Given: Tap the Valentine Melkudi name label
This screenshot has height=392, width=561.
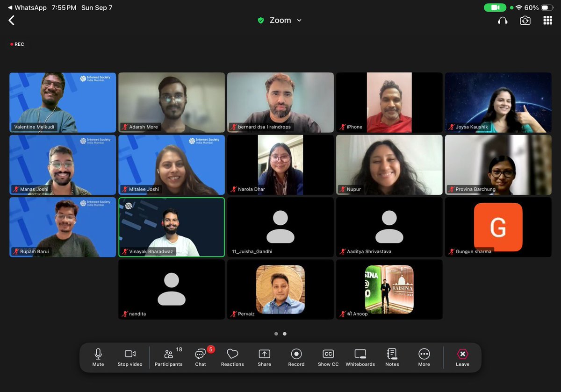Looking at the screenshot, I should click(35, 127).
